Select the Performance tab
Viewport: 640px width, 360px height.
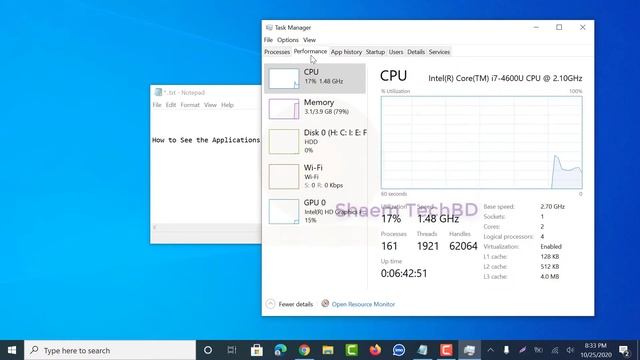click(x=310, y=51)
